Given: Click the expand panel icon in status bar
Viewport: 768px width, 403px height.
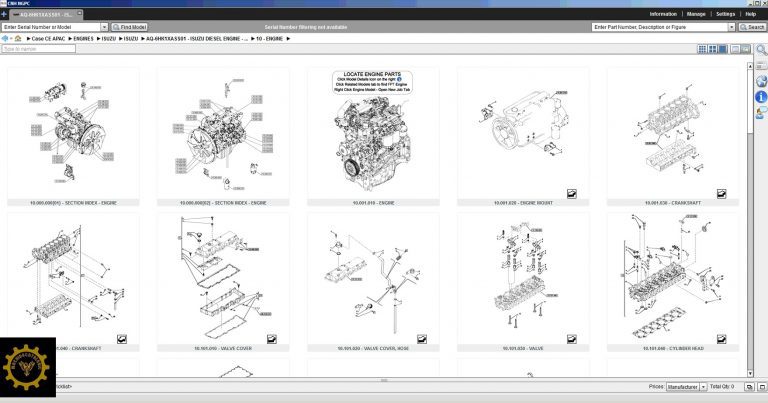Looking at the screenshot, I should pyautogui.click(x=762, y=387).
